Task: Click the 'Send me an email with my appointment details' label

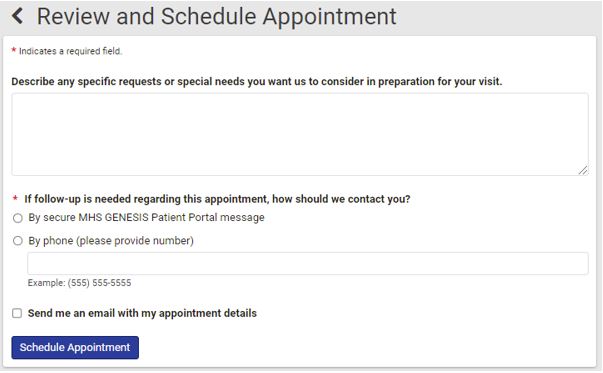Action: click(x=142, y=313)
